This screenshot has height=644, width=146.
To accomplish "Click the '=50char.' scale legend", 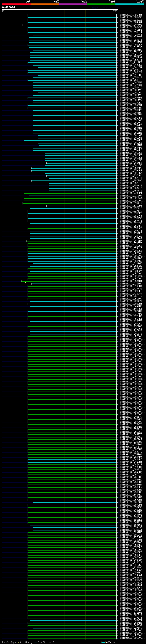I will (x=109, y=642).
